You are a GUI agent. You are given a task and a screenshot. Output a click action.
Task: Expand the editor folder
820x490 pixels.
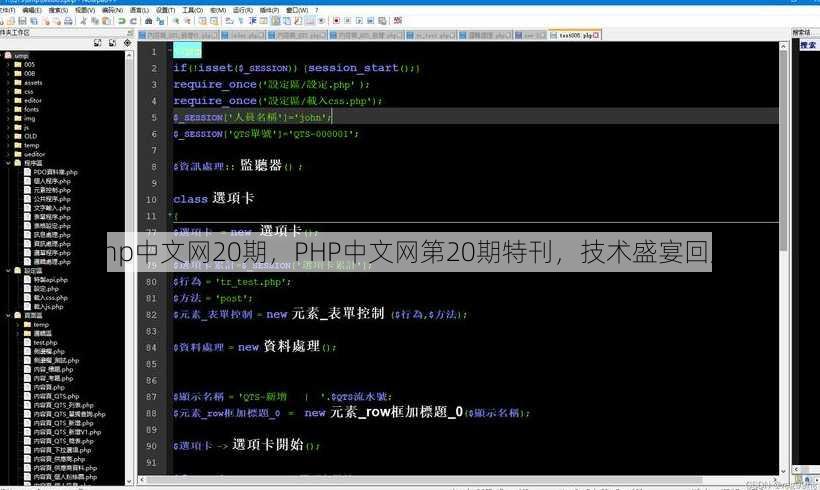pyautogui.click(x=8, y=100)
